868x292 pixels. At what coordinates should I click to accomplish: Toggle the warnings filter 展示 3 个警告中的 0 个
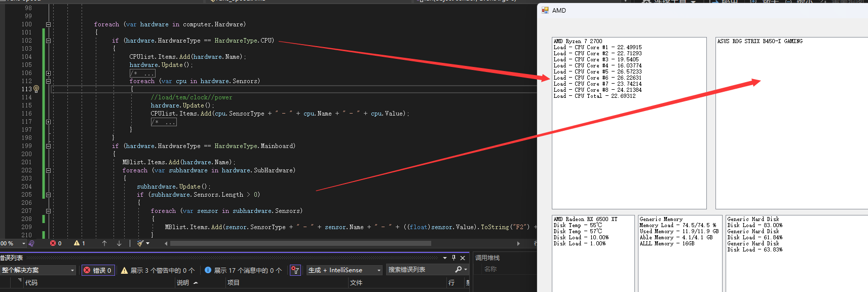coord(158,270)
